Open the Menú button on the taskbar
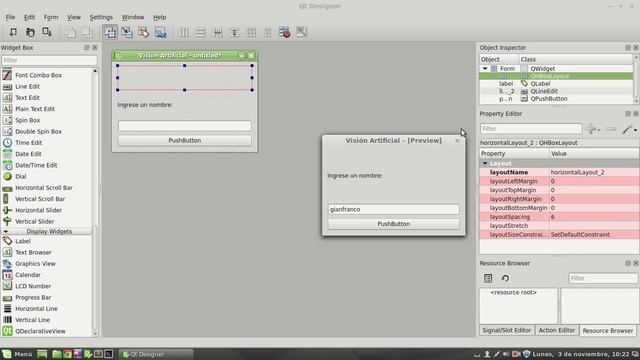Screen dimensions: 640x360 click(x=17, y=354)
